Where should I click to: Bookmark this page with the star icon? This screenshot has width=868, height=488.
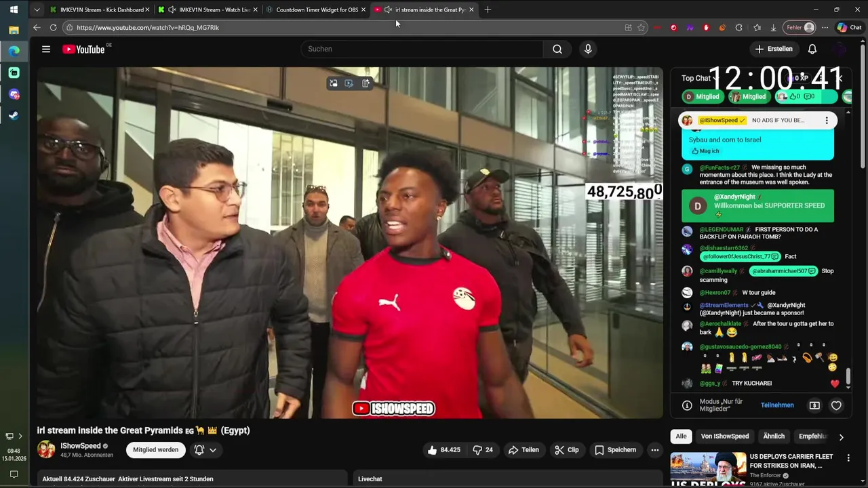tap(641, 28)
